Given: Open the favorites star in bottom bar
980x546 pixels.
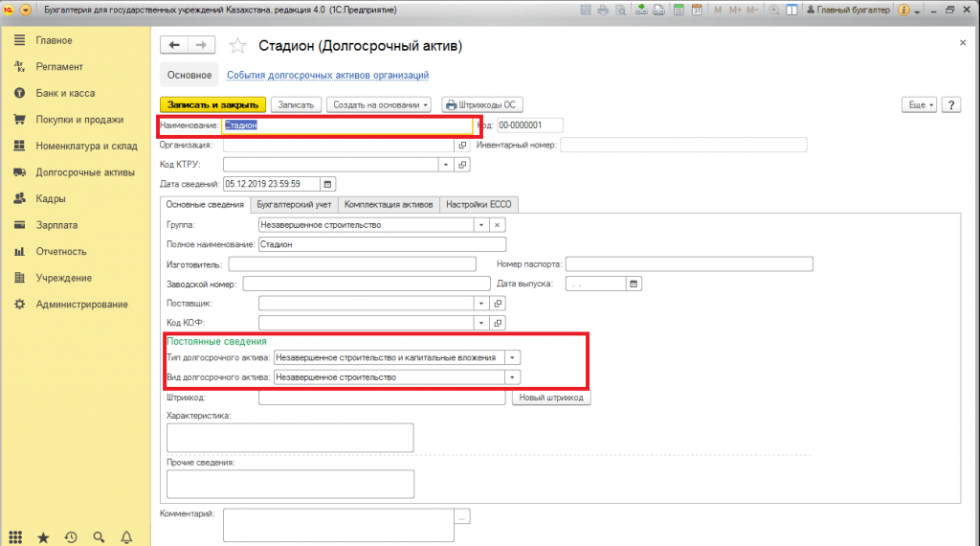Looking at the screenshot, I should [x=43, y=538].
